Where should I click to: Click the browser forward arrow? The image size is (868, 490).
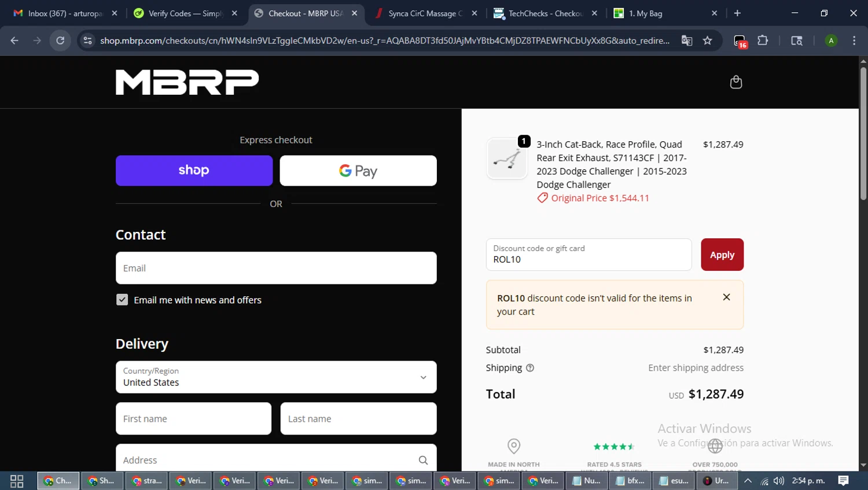pyautogui.click(x=37, y=40)
